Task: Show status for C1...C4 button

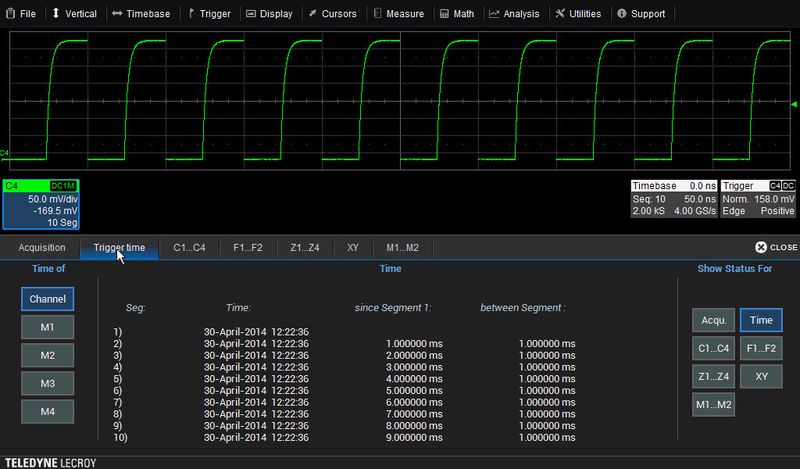Action: 713,348
